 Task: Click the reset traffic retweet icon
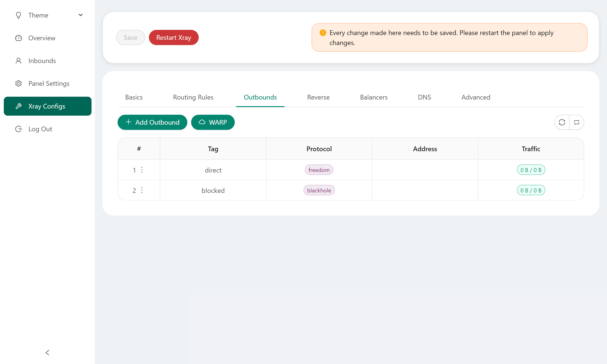click(577, 122)
